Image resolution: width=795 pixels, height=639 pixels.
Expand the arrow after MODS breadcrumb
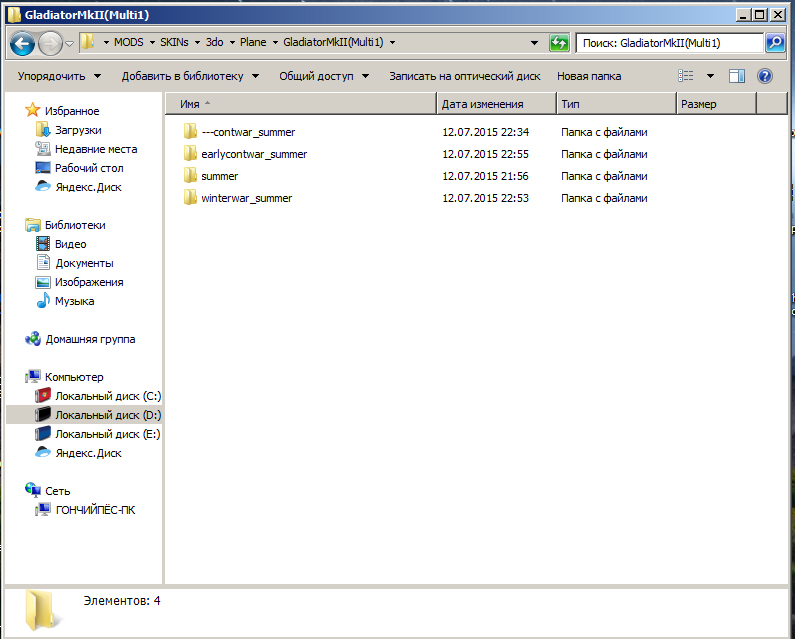(x=152, y=43)
